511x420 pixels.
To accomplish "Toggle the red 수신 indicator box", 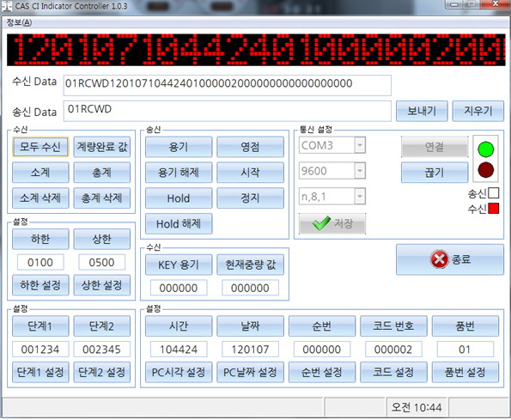I will 494,208.
